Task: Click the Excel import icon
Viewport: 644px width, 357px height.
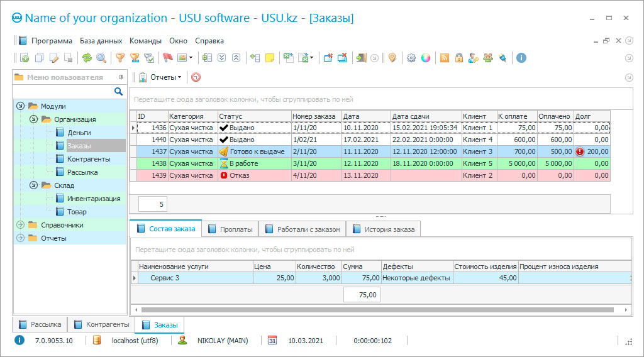Action: (x=288, y=58)
